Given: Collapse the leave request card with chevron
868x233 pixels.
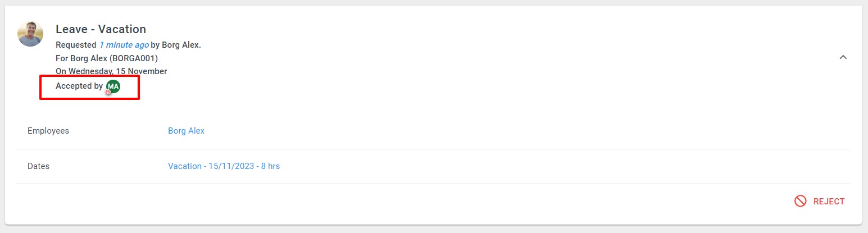Looking at the screenshot, I should click(843, 57).
